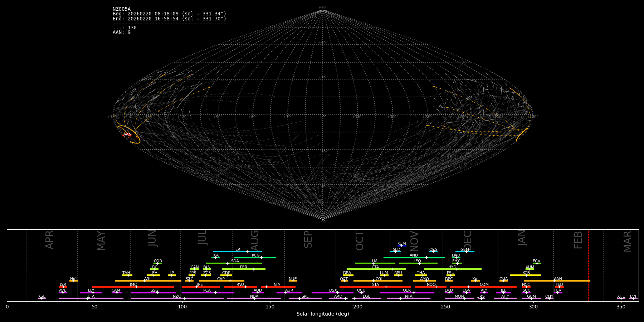Select the XHE shower label
644x322 pixels.
[x=621, y=297]
